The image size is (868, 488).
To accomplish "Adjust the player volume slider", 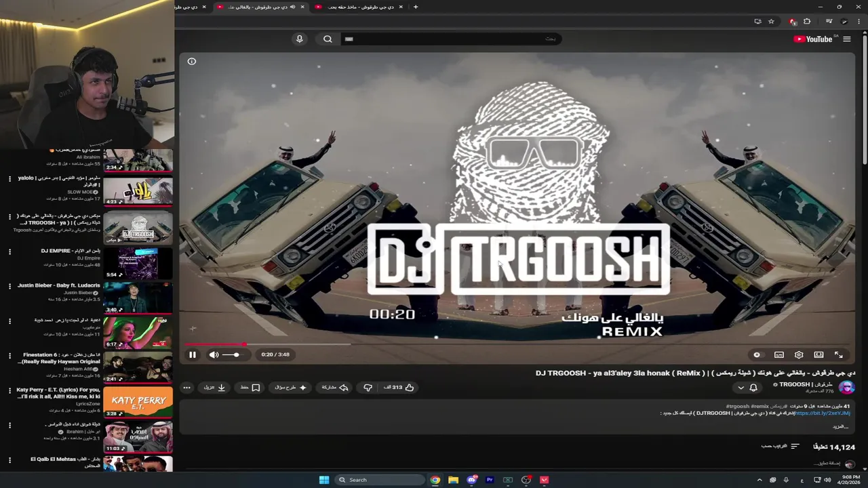I will tap(232, 354).
